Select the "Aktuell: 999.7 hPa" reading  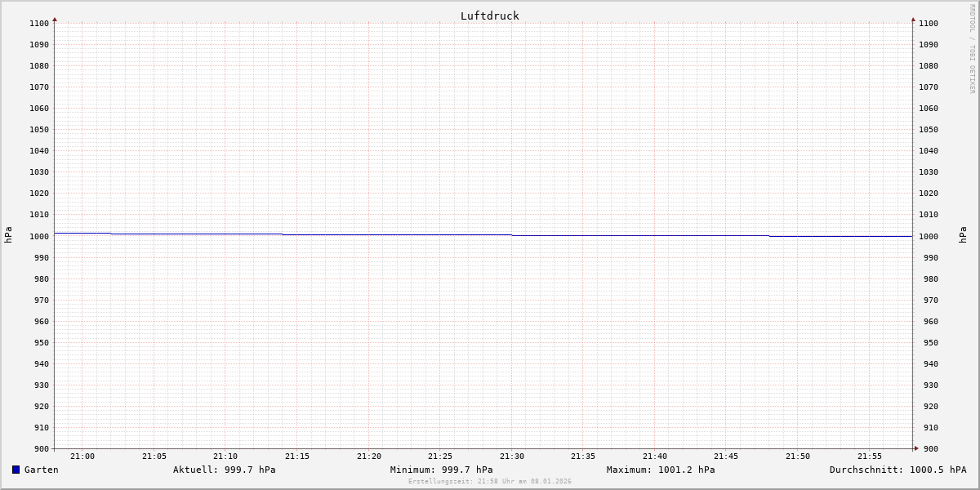[224, 470]
